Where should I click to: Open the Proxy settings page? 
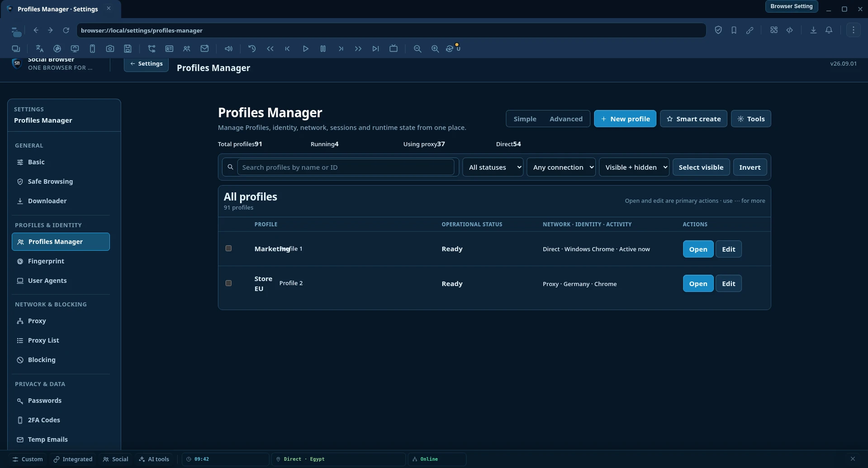[x=61, y=321]
